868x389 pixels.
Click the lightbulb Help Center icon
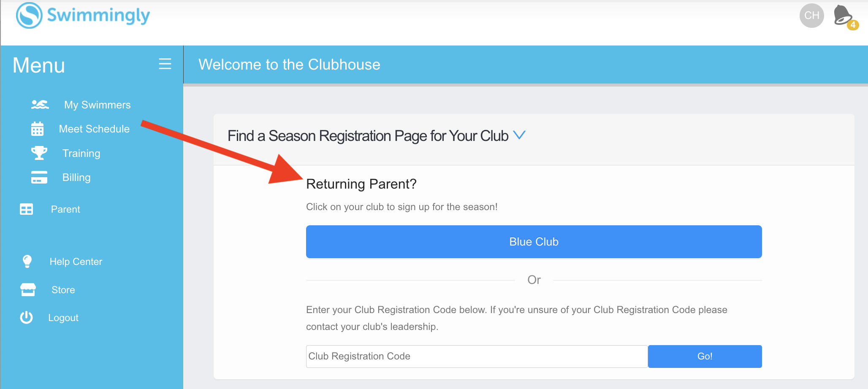point(27,262)
